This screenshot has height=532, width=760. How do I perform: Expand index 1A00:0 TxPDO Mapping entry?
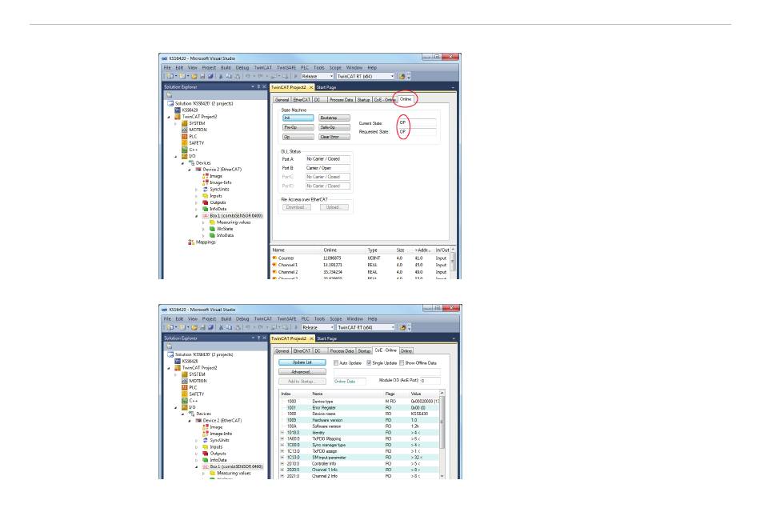pyautogui.click(x=282, y=439)
